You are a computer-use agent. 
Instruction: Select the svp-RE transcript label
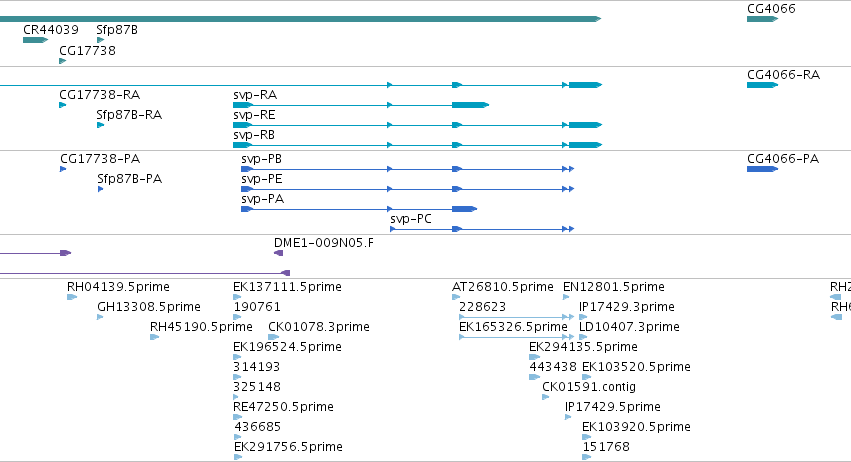254,115
